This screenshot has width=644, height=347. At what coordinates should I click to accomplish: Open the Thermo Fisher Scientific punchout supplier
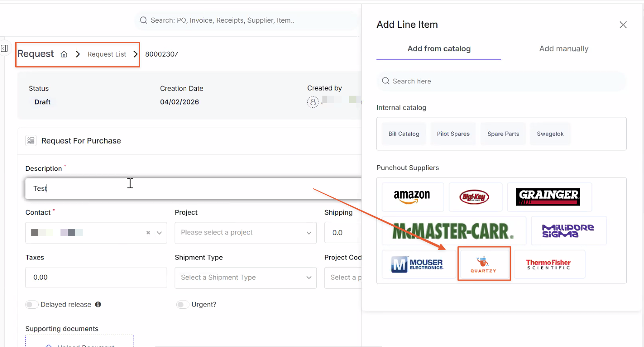549,264
